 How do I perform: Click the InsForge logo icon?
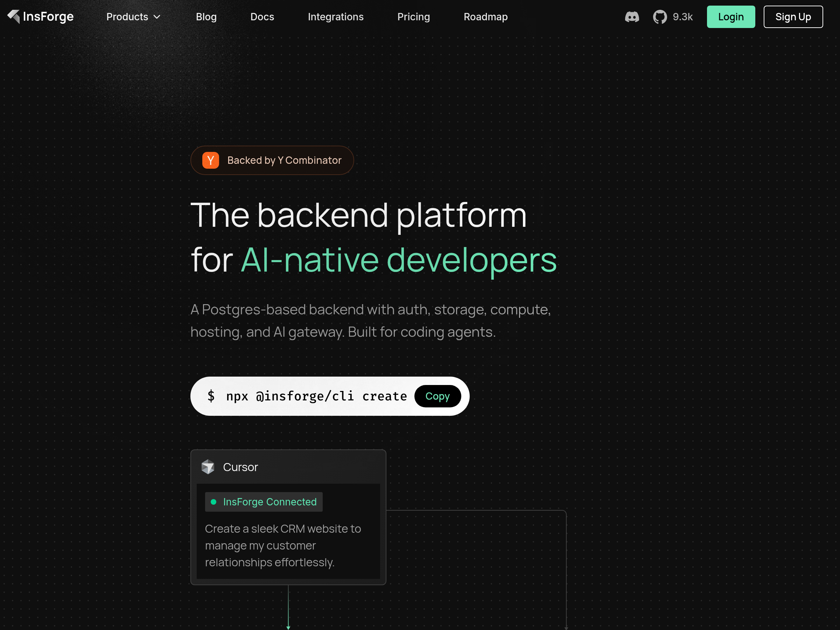[14, 17]
